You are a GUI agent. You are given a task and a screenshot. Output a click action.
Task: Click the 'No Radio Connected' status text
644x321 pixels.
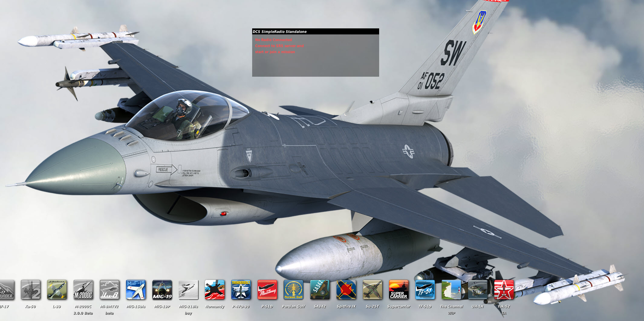click(274, 40)
